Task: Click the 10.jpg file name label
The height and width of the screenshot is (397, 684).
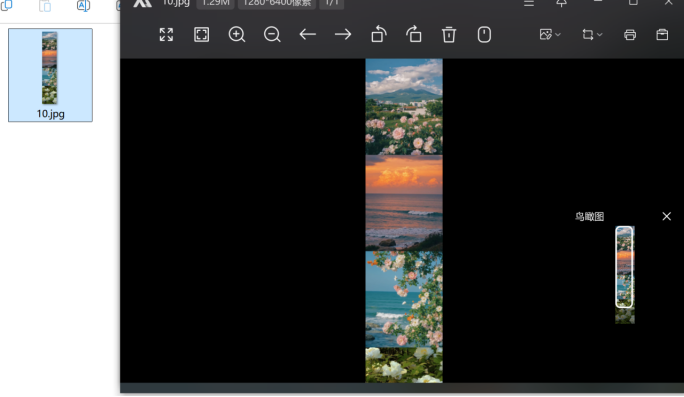Action: [51, 114]
